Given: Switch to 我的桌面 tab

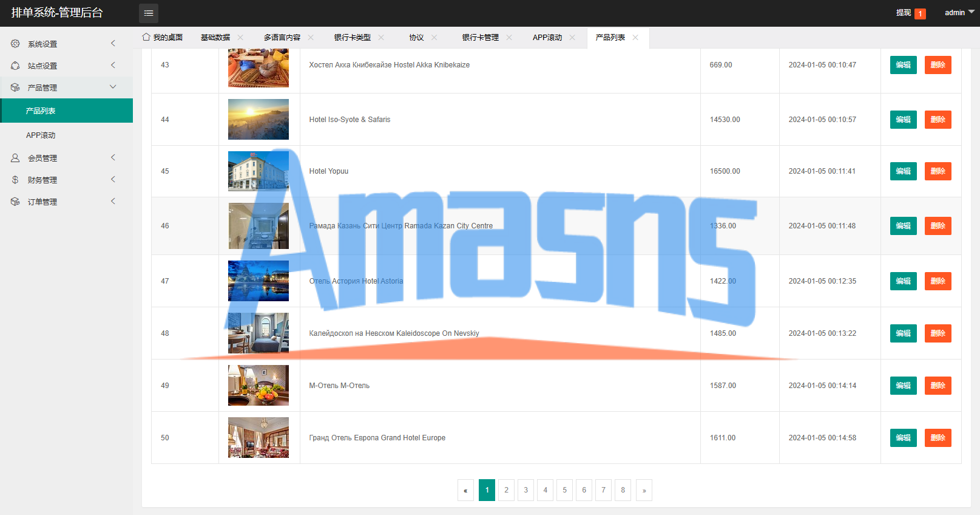Looking at the screenshot, I should [162, 38].
